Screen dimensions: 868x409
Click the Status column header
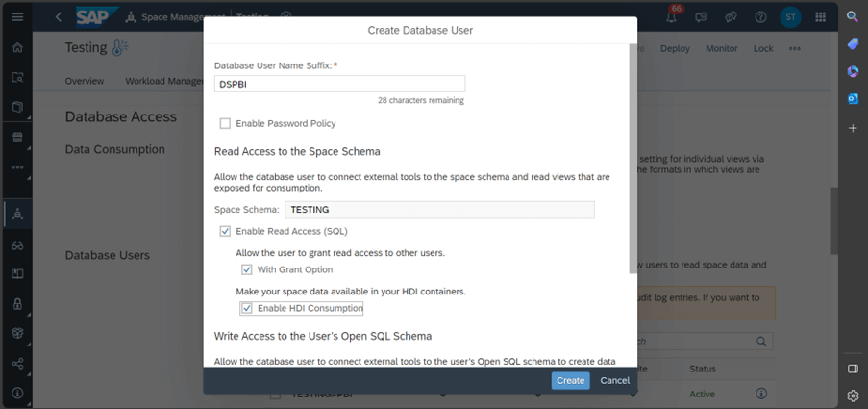pyautogui.click(x=703, y=369)
